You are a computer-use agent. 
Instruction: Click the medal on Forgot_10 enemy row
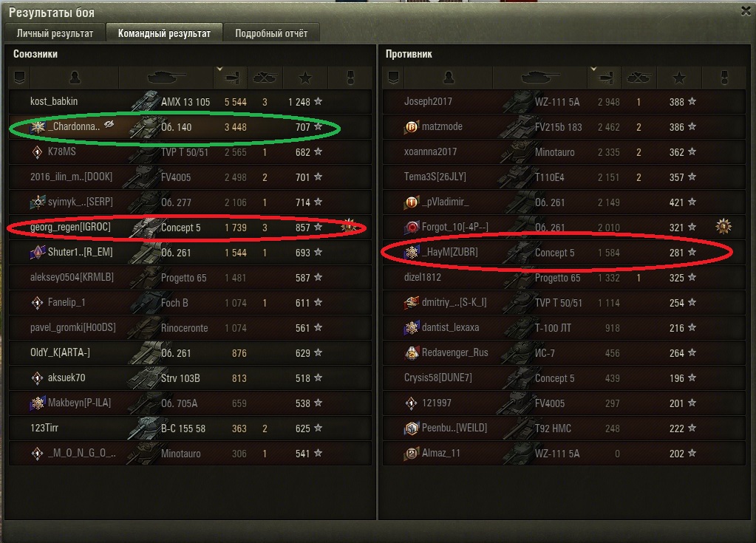(x=723, y=226)
